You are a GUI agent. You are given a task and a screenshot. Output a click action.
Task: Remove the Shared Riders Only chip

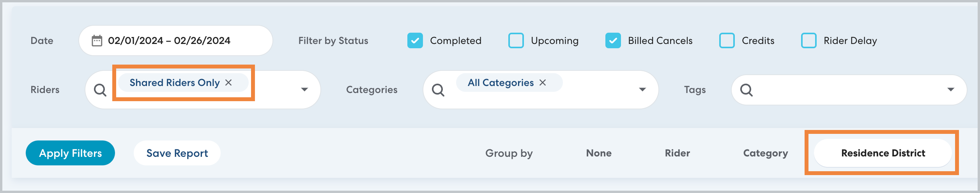pos(229,82)
